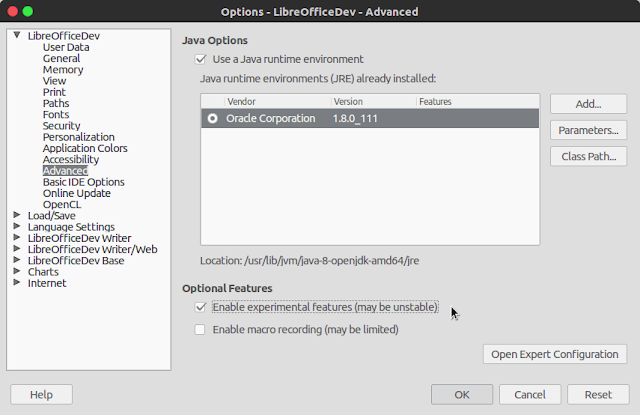Open Personalization settings
Screen dimensions: 640x415
pos(79,137)
